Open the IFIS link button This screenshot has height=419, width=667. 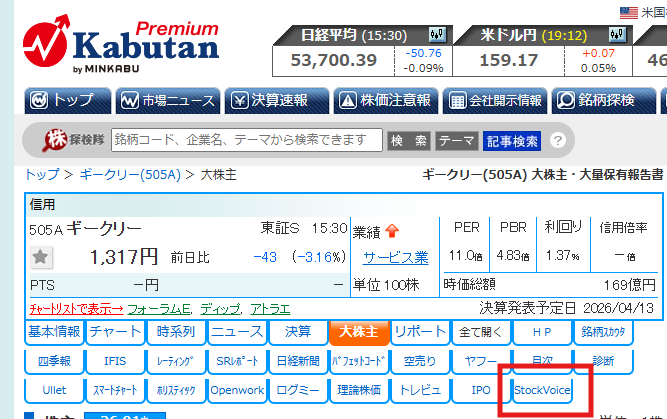[x=115, y=362]
